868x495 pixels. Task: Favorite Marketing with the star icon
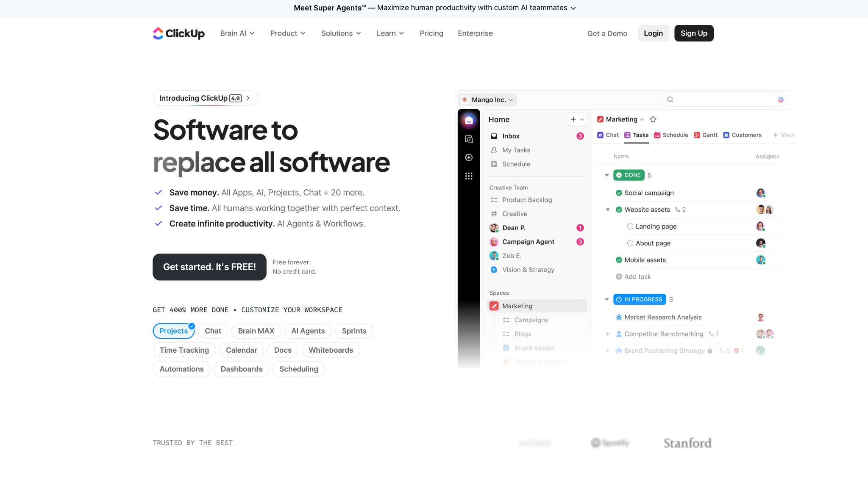coord(653,119)
